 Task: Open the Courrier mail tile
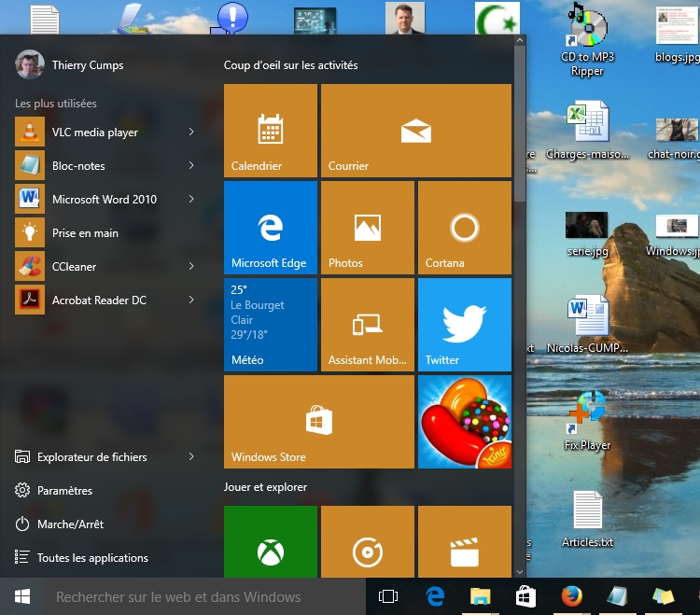click(416, 131)
